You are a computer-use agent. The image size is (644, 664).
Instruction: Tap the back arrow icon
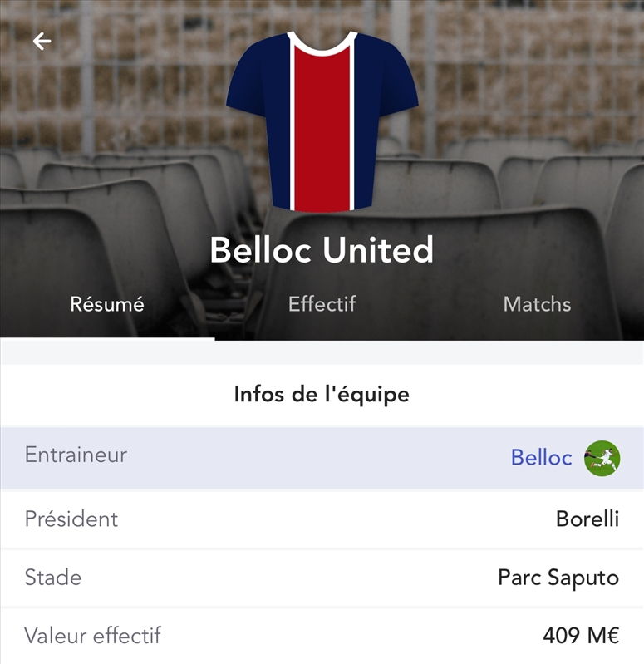click(x=42, y=41)
